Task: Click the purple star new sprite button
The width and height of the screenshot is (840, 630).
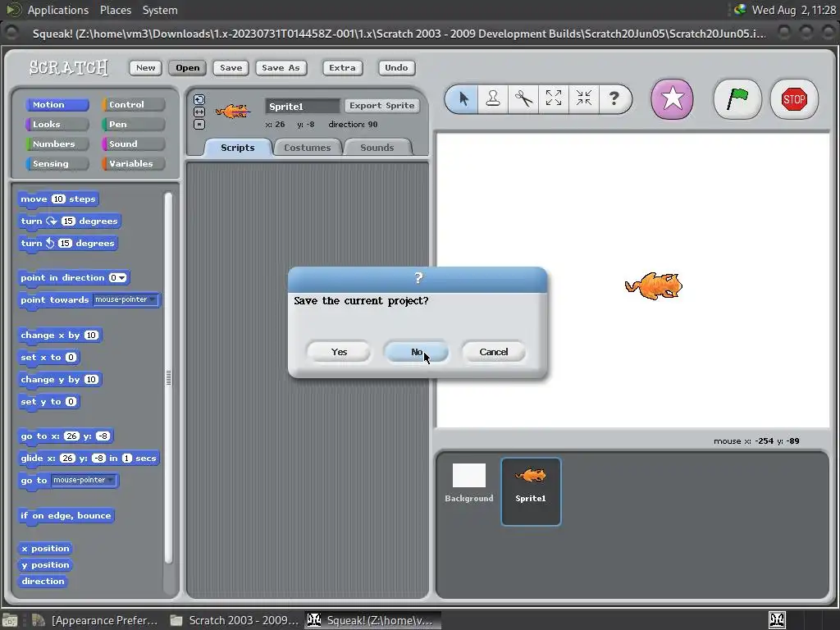Action: click(x=672, y=99)
